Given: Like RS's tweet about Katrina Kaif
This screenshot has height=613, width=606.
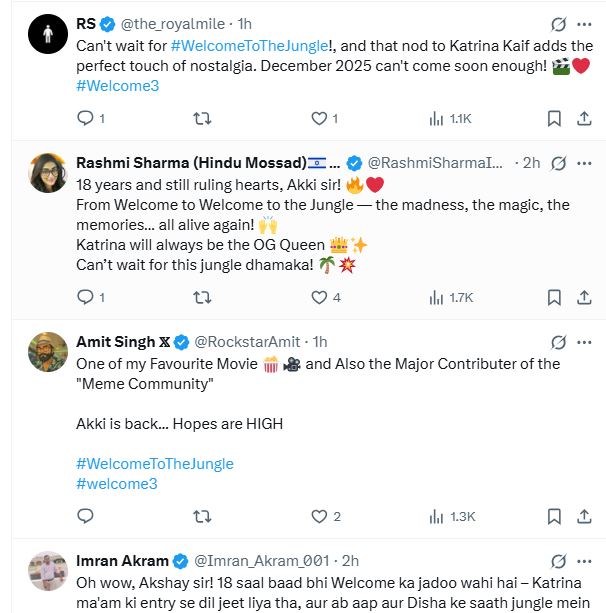Looking at the screenshot, I should 320,118.
